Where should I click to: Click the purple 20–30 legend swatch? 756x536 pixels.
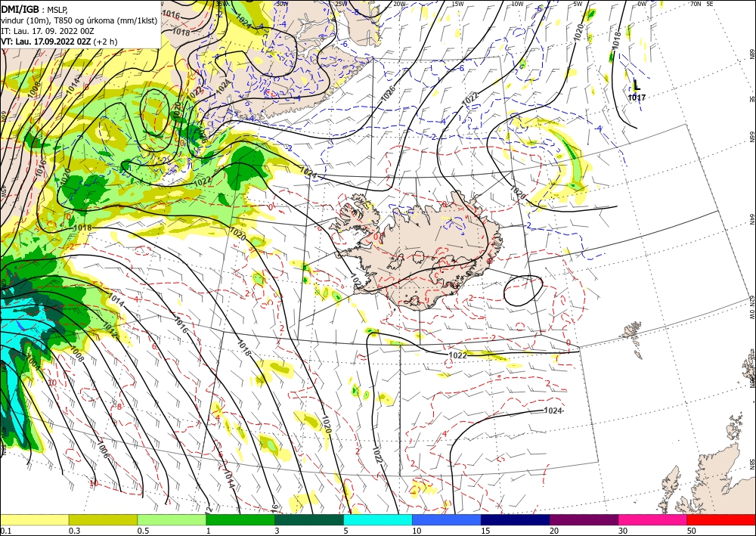(x=584, y=519)
